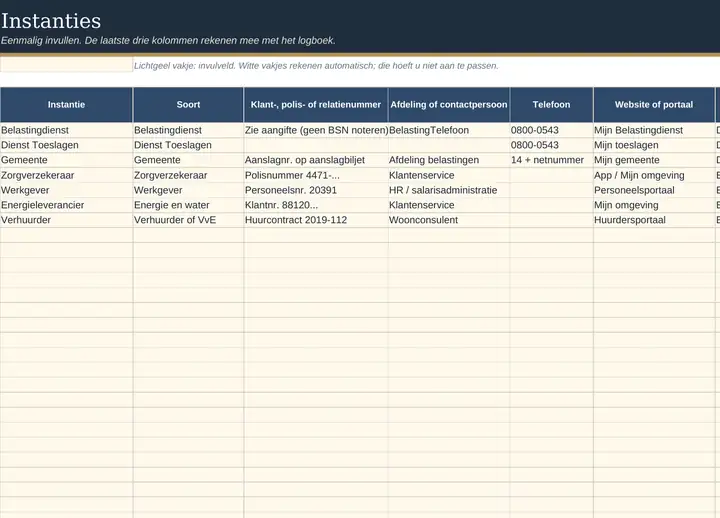Select the Mijn gemeente cell
The height and width of the screenshot is (518, 720).
pos(654,160)
